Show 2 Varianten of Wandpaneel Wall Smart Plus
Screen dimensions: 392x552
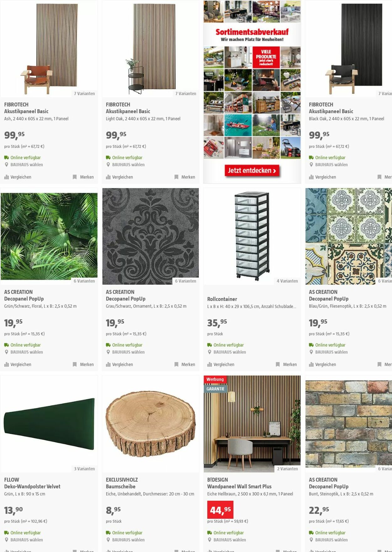point(287,469)
